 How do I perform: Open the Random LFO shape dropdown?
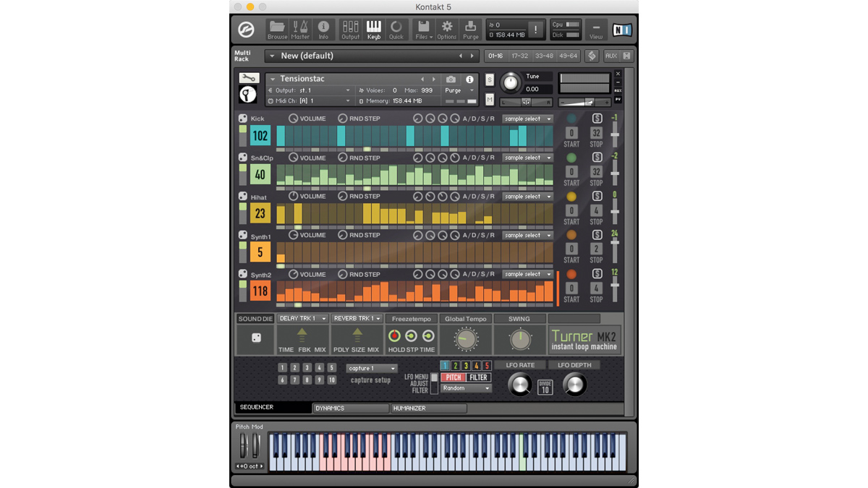tap(466, 388)
